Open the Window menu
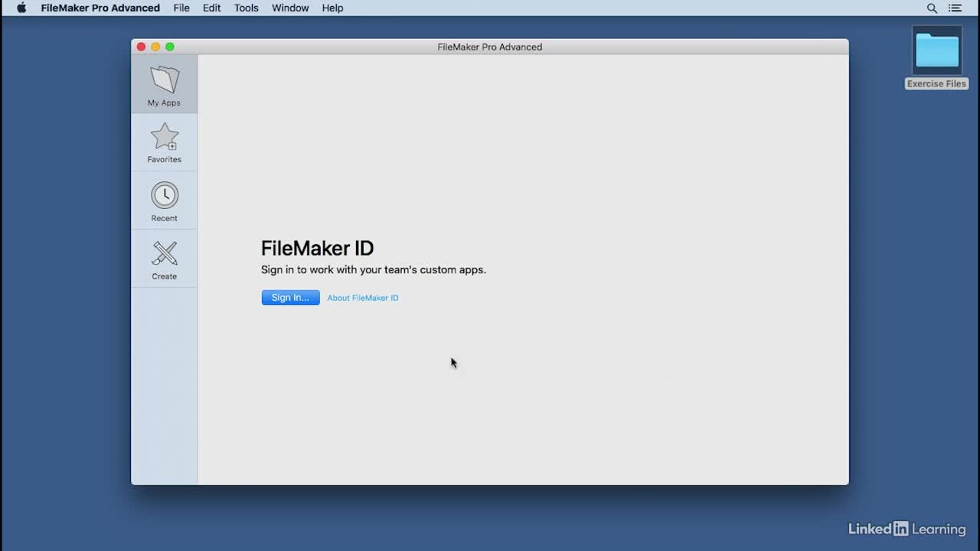This screenshot has width=980, height=551. tap(290, 8)
